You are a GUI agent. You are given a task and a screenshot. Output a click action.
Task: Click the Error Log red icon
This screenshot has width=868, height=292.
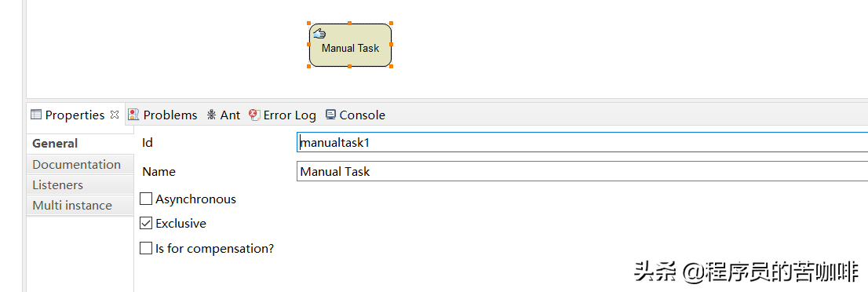point(254,115)
